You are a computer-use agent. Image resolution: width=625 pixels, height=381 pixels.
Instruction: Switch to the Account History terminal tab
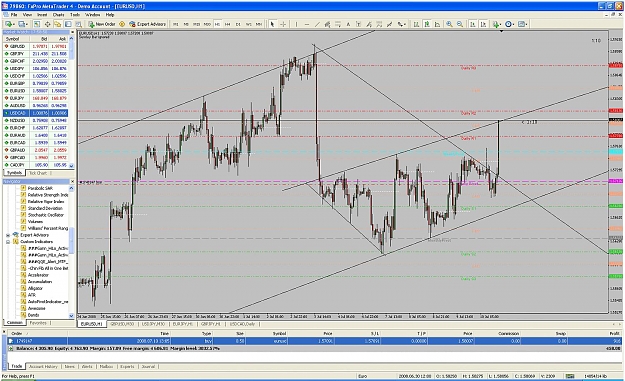coord(43,366)
